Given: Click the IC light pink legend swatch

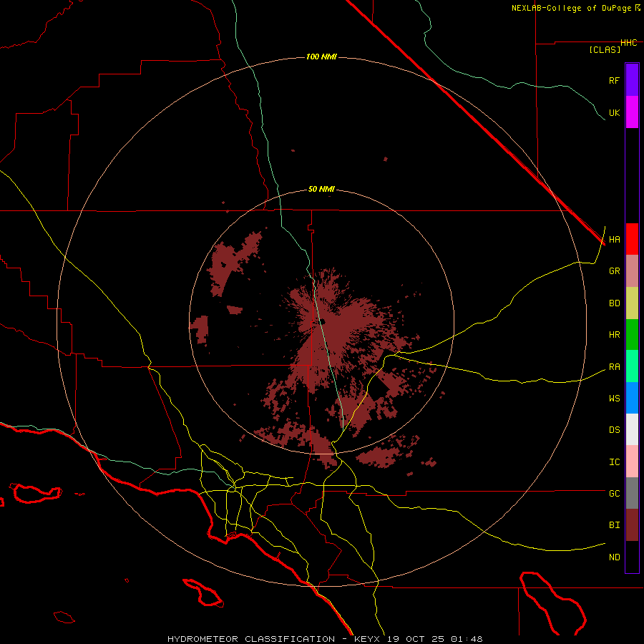Looking at the screenshot, I should [x=632, y=462].
